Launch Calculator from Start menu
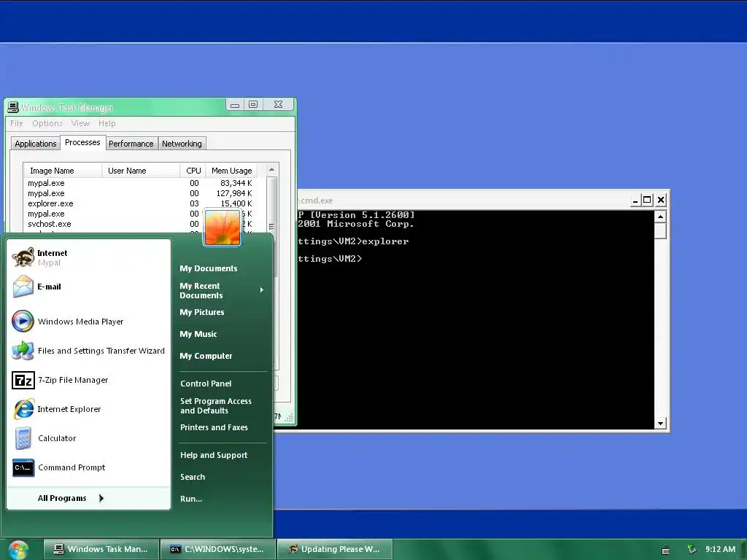This screenshot has width=747, height=560. point(88,438)
